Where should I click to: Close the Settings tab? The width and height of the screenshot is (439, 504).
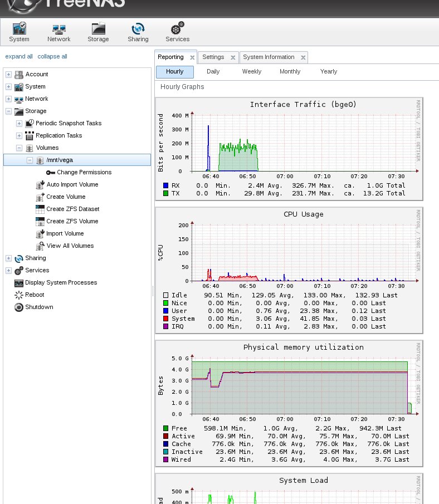pos(233,57)
